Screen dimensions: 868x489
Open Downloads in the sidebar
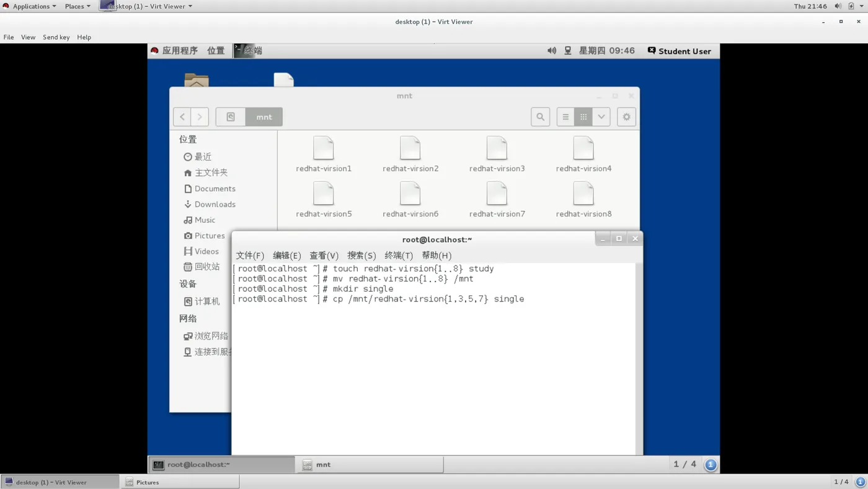(210, 204)
